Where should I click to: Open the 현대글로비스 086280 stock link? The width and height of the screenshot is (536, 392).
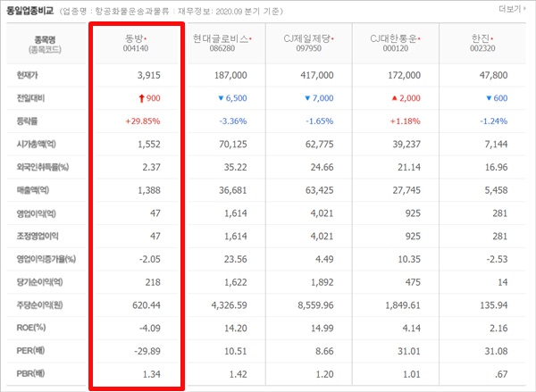(222, 44)
